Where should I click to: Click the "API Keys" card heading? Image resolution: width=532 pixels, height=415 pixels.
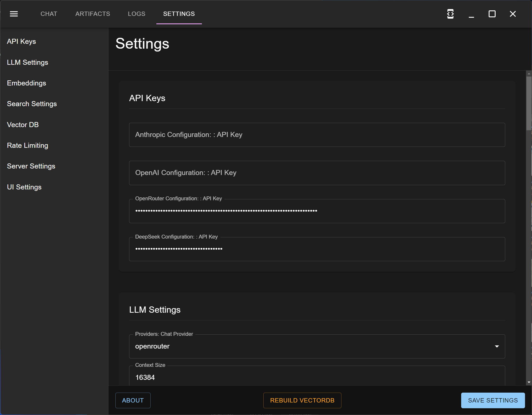tap(147, 98)
